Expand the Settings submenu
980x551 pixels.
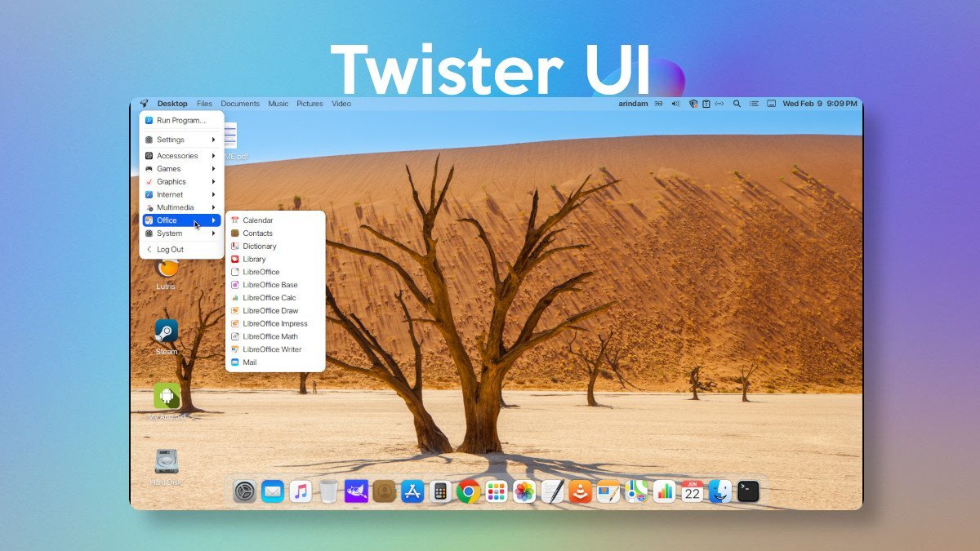click(x=181, y=140)
